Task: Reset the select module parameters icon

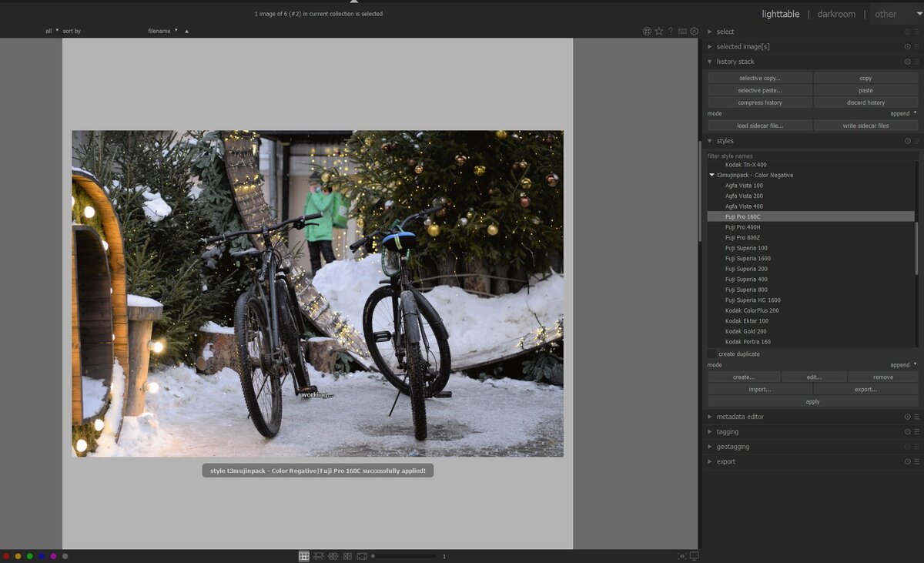Action: pos(907,32)
